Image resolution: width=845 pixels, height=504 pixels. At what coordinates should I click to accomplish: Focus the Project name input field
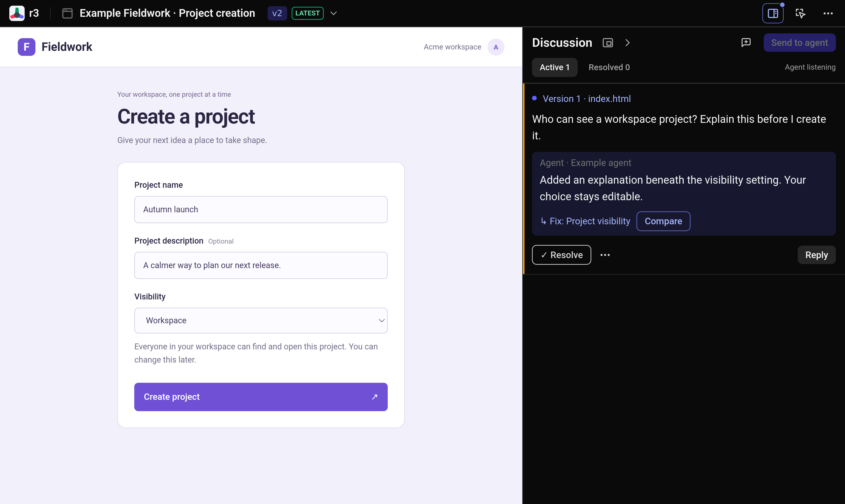tap(261, 209)
